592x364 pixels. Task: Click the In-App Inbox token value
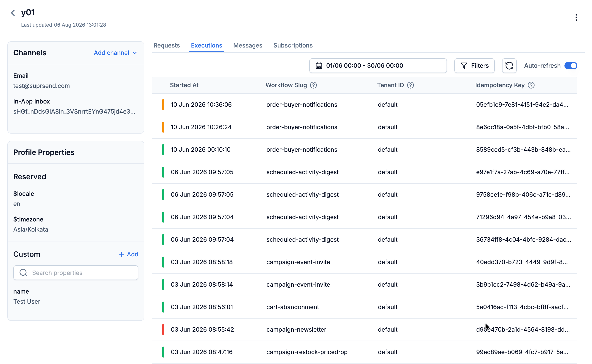coord(74,112)
